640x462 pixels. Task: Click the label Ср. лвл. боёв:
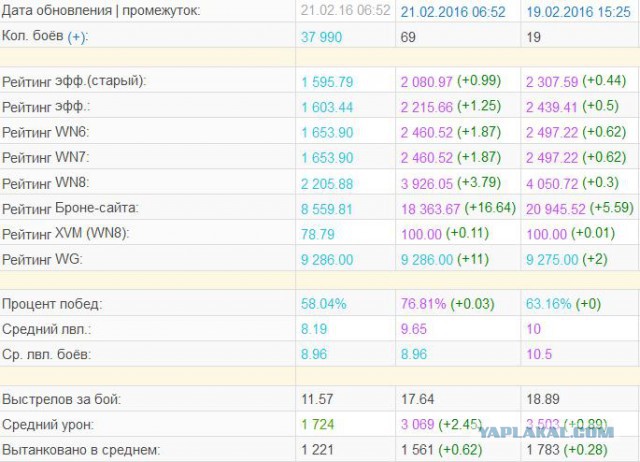pyautogui.click(x=46, y=355)
